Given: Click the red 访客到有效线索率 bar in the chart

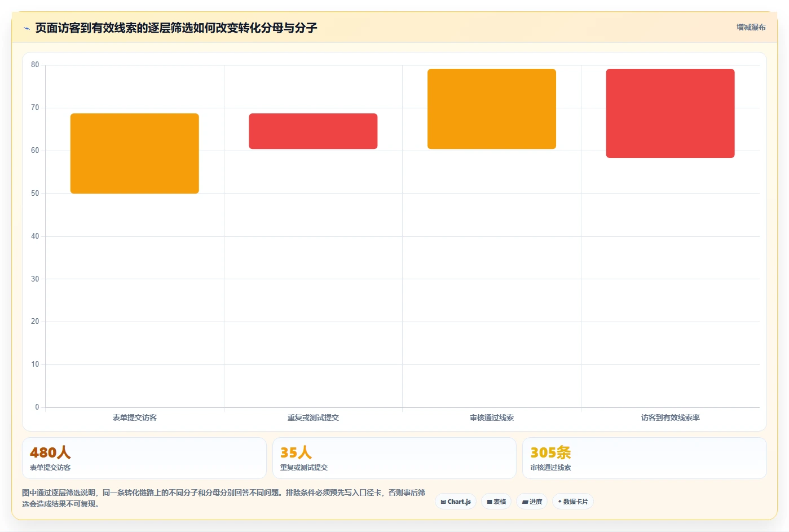Looking at the screenshot, I should coord(670,113).
